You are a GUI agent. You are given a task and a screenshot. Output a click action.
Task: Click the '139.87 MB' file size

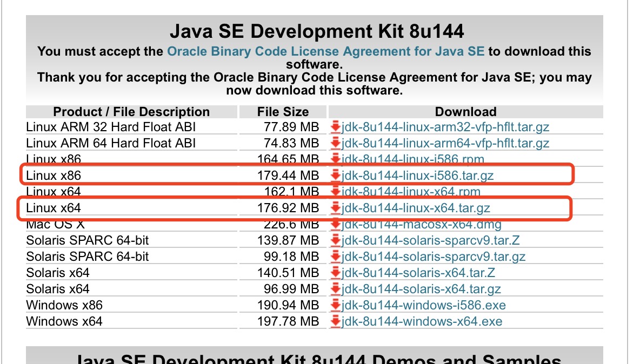point(288,240)
